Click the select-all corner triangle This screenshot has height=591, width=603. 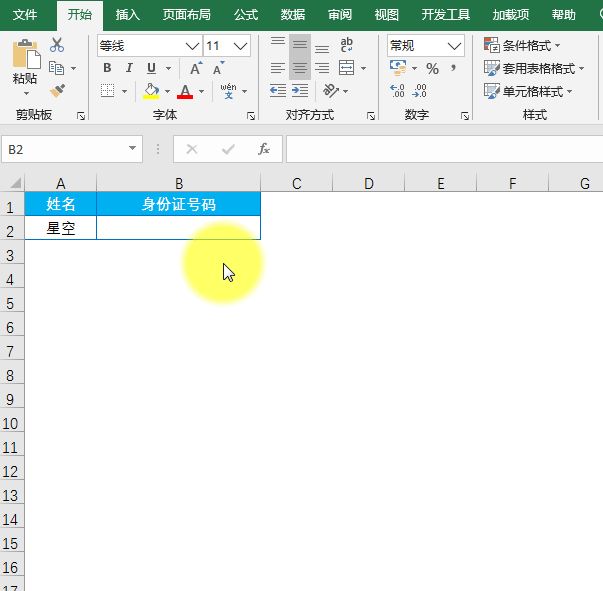tap(14, 183)
